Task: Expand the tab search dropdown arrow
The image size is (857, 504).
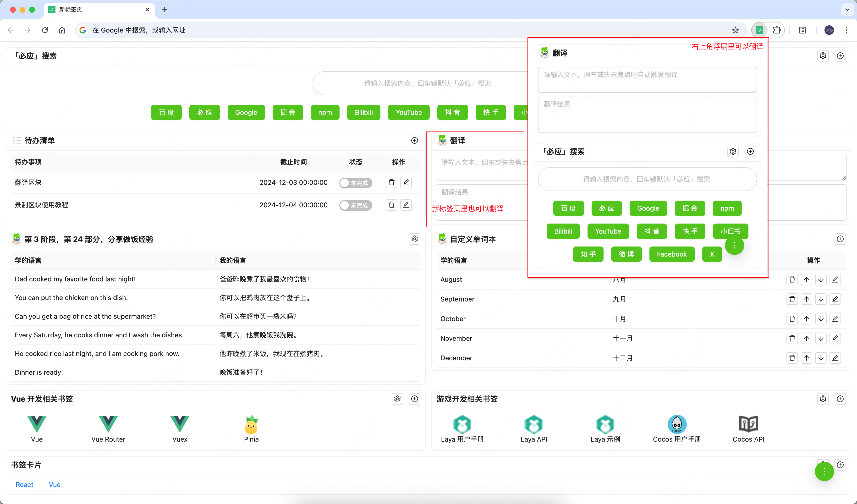Action: 847,10
